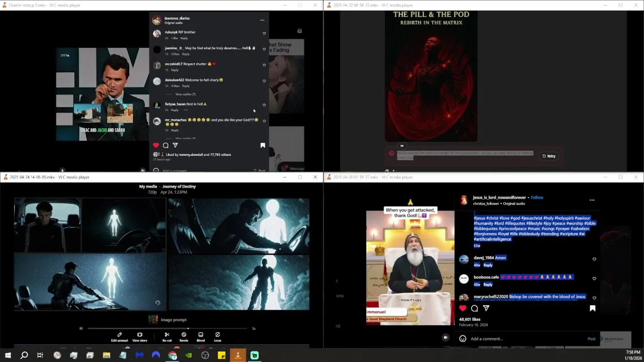Reply to rukunyk's comment
This screenshot has width=644, height=362.
tap(184, 38)
